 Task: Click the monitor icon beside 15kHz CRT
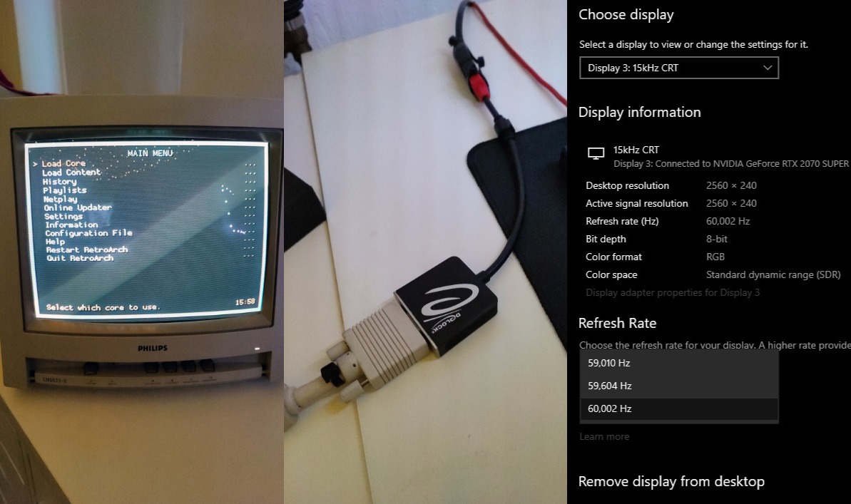click(596, 153)
